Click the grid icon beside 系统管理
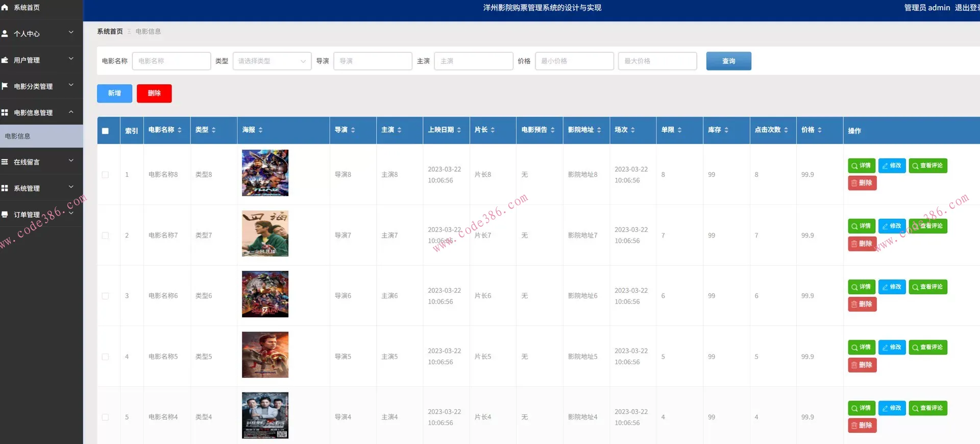980x444 pixels. point(5,188)
